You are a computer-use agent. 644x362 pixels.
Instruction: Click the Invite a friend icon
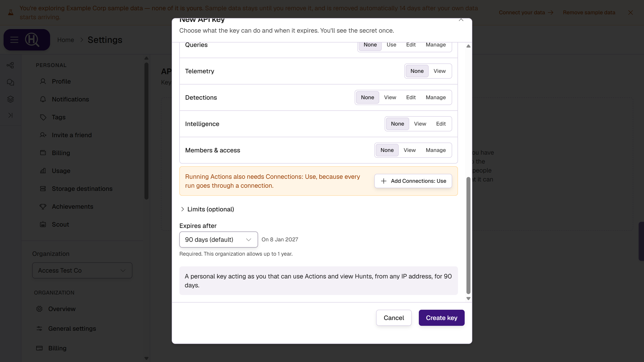click(x=43, y=135)
